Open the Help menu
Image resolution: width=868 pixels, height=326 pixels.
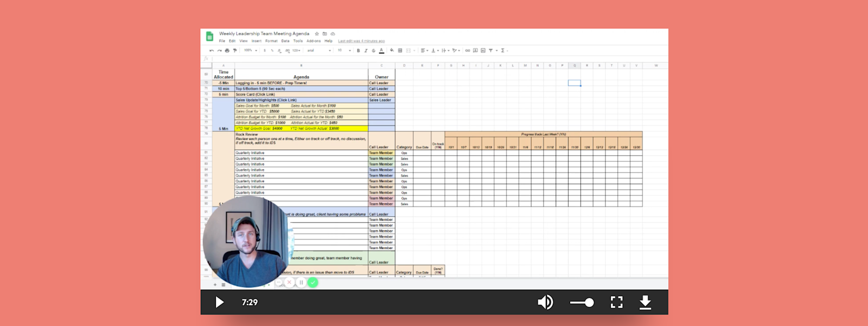(x=328, y=41)
